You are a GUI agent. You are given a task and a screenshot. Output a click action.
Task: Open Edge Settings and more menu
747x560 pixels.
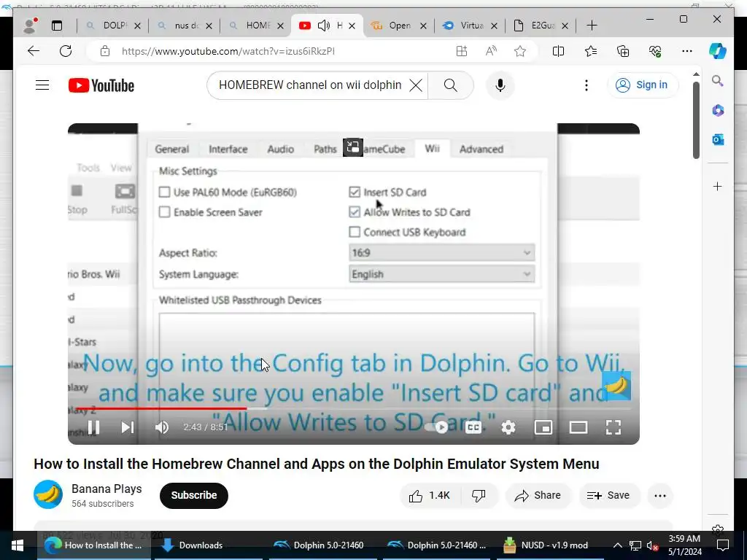pos(687,51)
